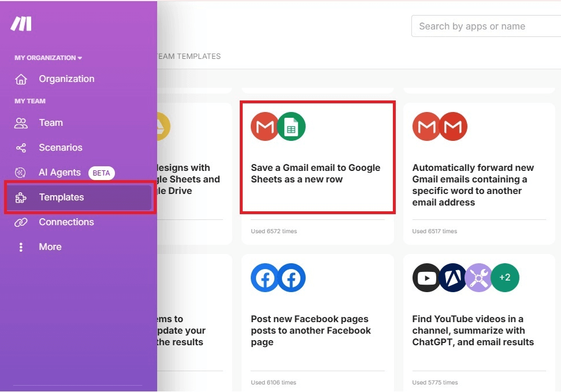Click the dark blue A icon on YouTube card
This screenshot has width=561, height=392.
[x=452, y=278]
